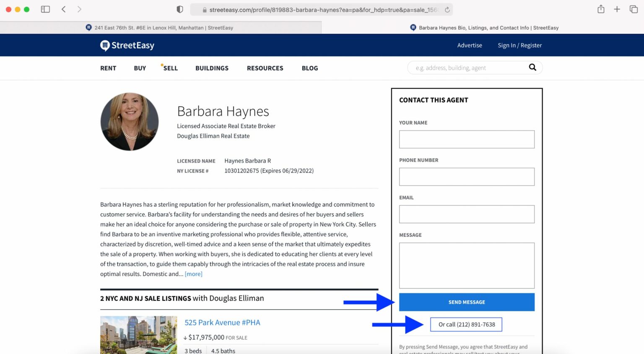Viewport: 644px width, 354px height.
Task: Go back with the Safari back arrow
Action: click(64, 9)
